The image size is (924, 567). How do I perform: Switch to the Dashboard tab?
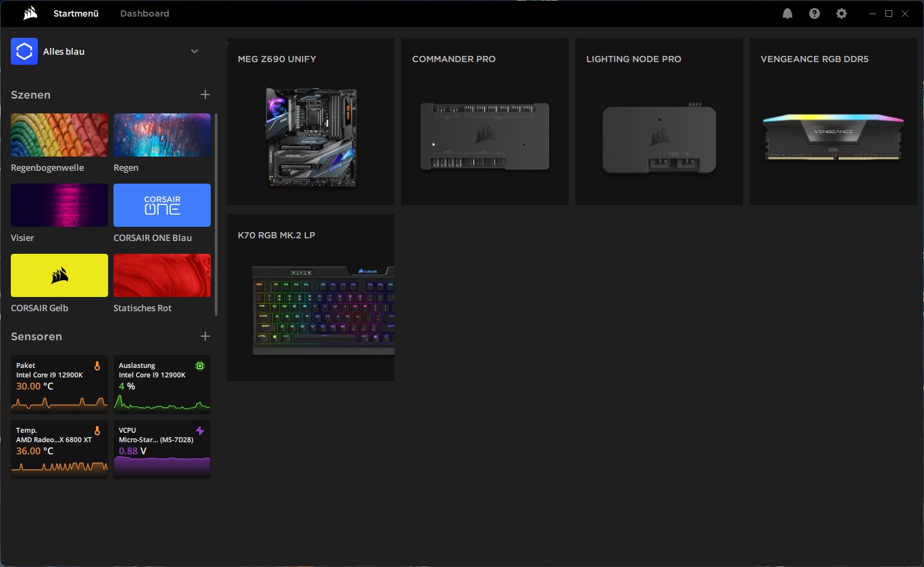145,13
